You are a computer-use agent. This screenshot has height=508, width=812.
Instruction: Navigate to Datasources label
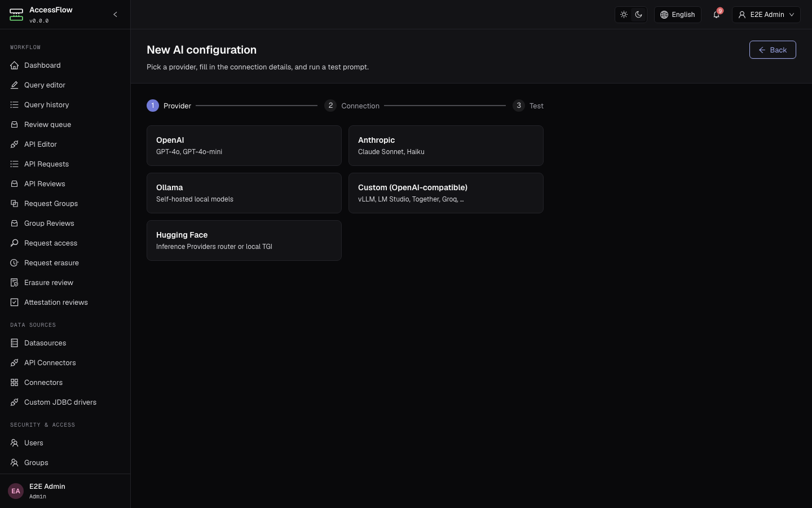(x=45, y=343)
